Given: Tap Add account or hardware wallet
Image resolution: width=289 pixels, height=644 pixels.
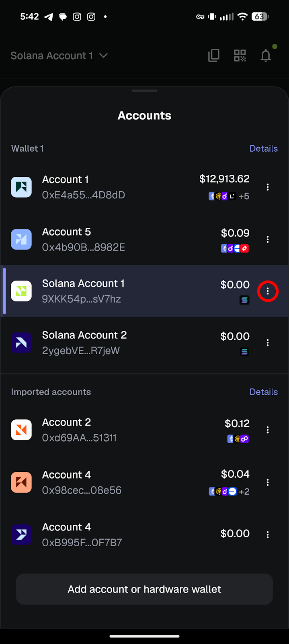Looking at the screenshot, I should (x=144, y=589).
